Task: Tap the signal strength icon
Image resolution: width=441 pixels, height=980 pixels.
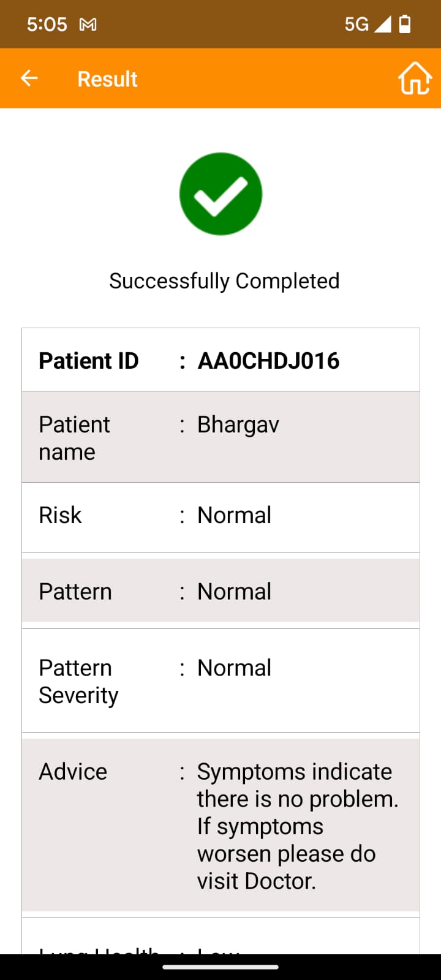Action: pyautogui.click(x=383, y=24)
